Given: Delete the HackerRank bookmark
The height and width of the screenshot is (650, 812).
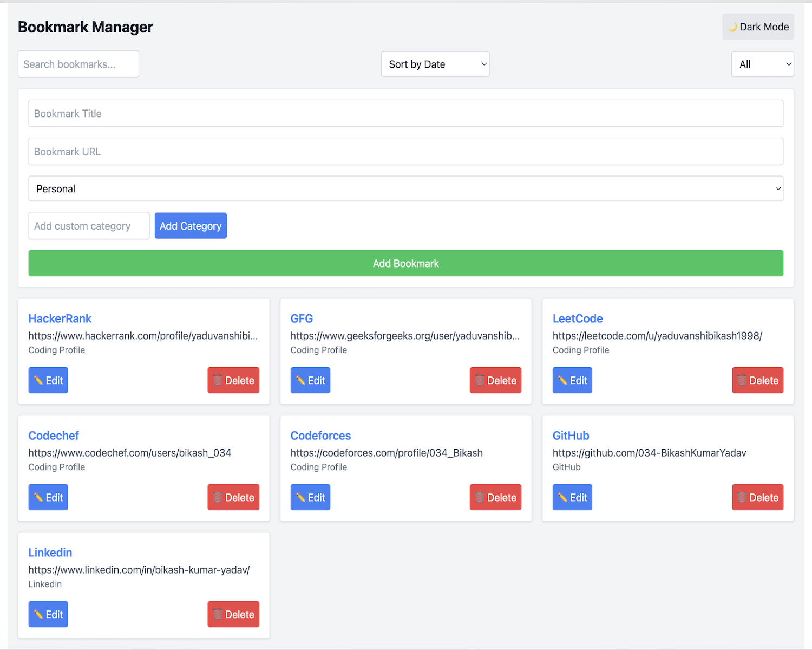Looking at the screenshot, I should point(233,380).
